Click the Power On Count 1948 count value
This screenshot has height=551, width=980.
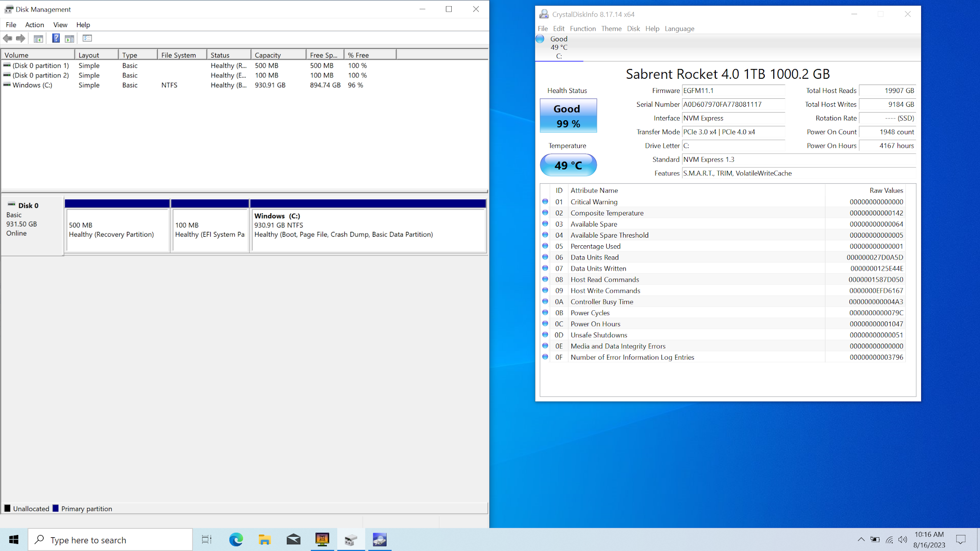tap(887, 132)
